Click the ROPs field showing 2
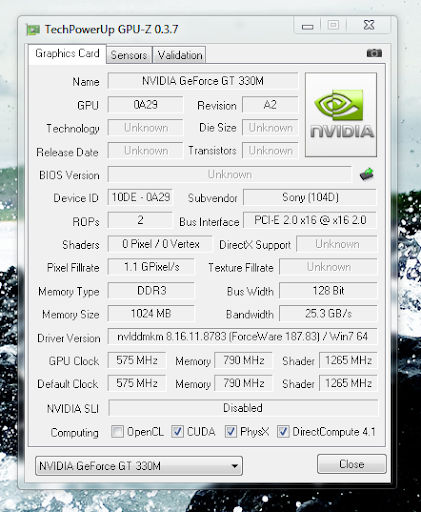The width and height of the screenshot is (421, 512). pos(140,220)
